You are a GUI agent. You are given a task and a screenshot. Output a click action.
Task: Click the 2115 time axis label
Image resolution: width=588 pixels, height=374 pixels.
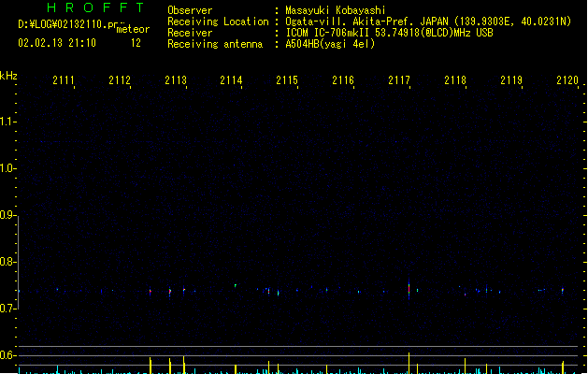point(287,80)
